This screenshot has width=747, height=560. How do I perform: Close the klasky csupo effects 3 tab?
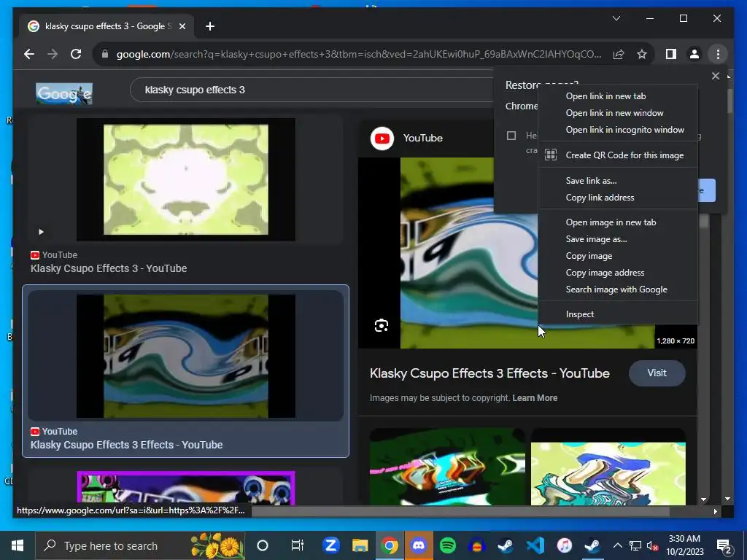182,26
